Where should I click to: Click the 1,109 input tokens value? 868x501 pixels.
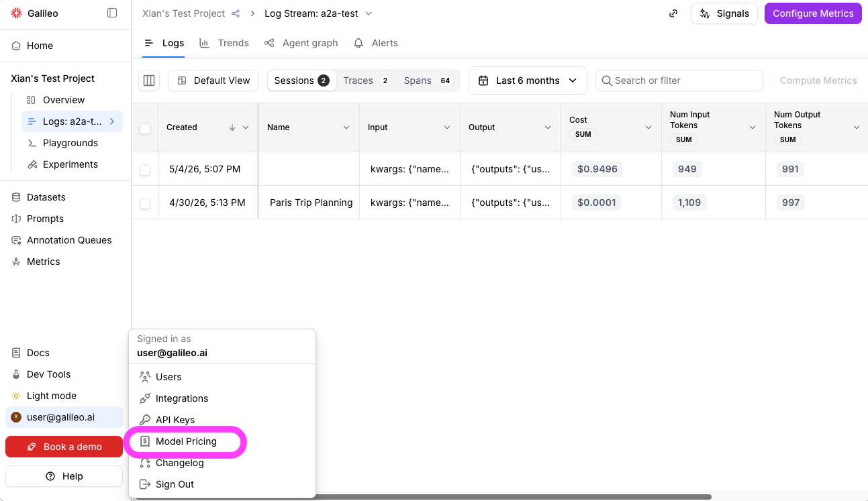pos(689,203)
